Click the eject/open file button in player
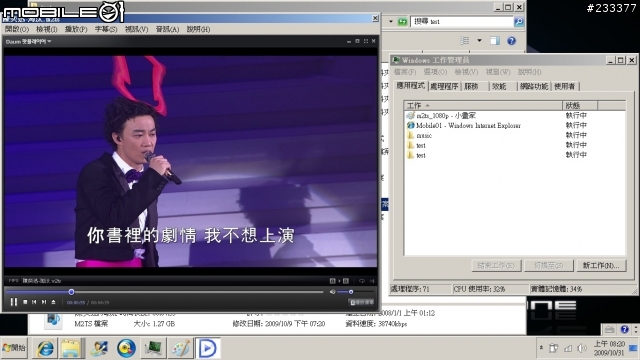This screenshot has width=640, height=360. 53,302
